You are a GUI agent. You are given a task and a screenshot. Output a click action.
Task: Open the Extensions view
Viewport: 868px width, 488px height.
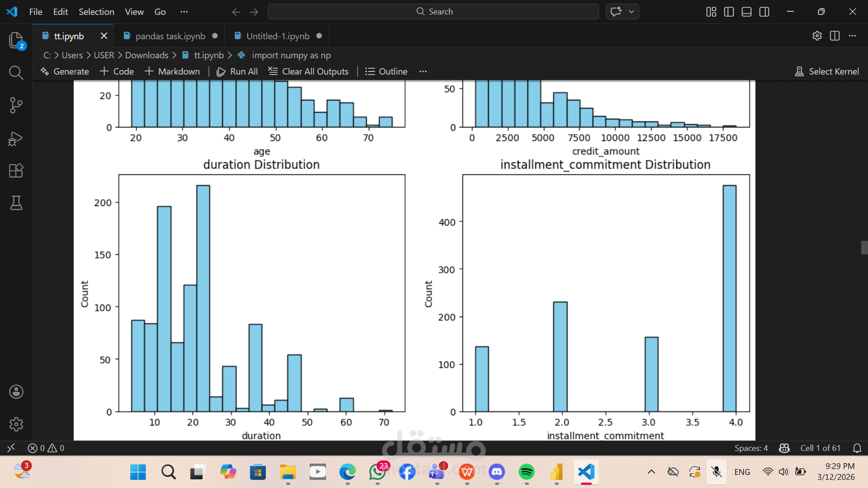pos(16,171)
